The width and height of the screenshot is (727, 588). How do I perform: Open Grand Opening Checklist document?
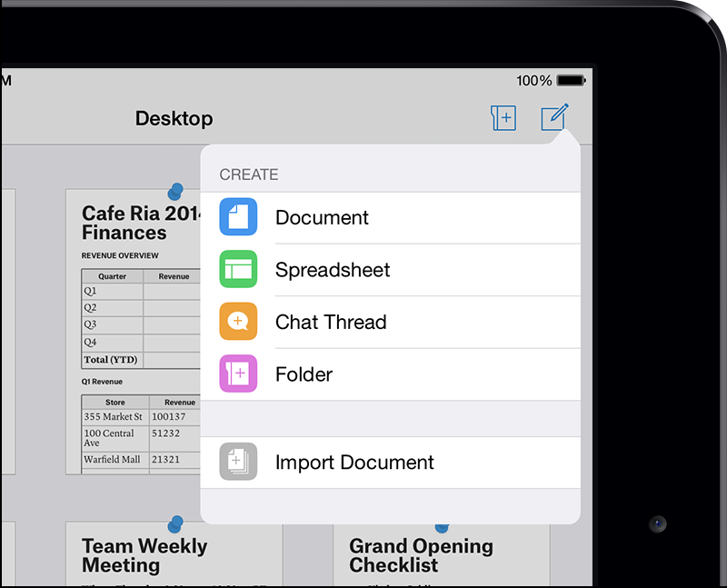[442, 555]
